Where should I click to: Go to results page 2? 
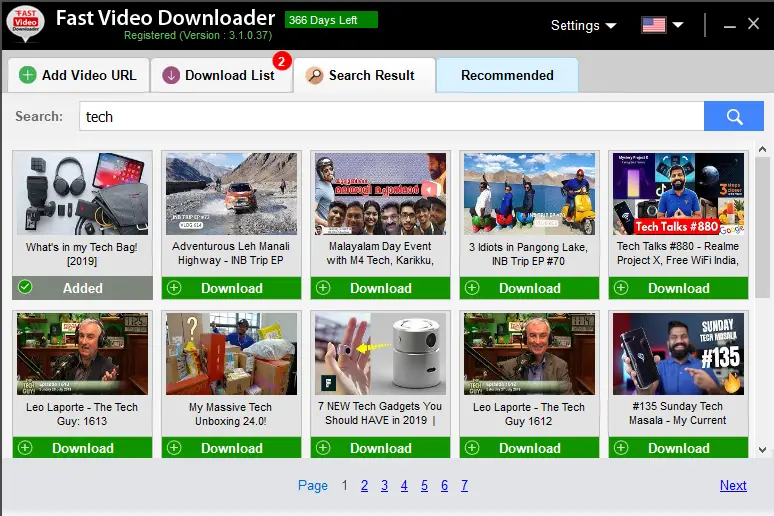tap(364, 485)
